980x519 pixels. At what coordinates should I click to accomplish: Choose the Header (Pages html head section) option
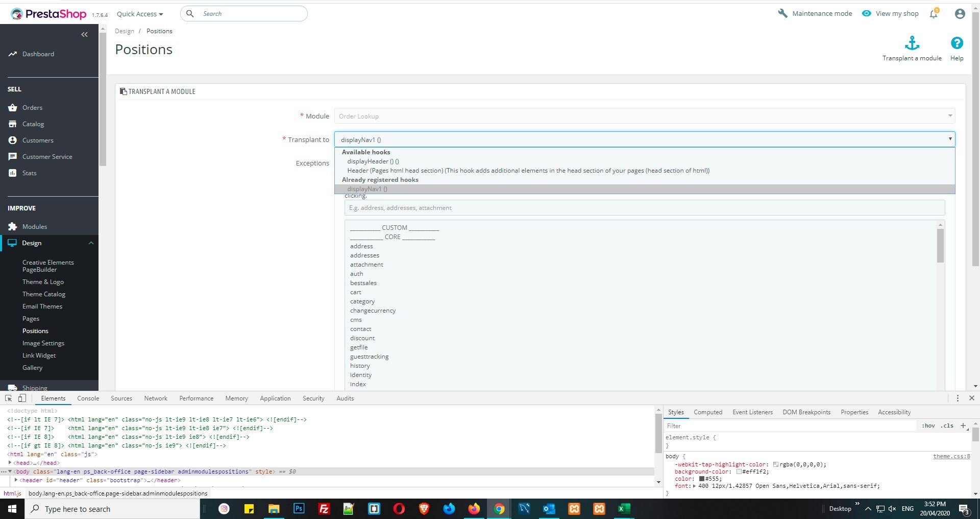tap(645, 171)
